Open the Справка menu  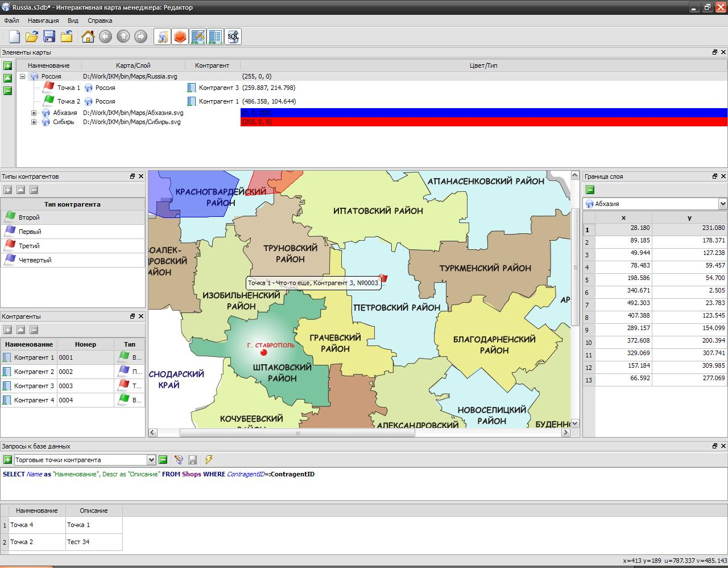pos(100,20)
